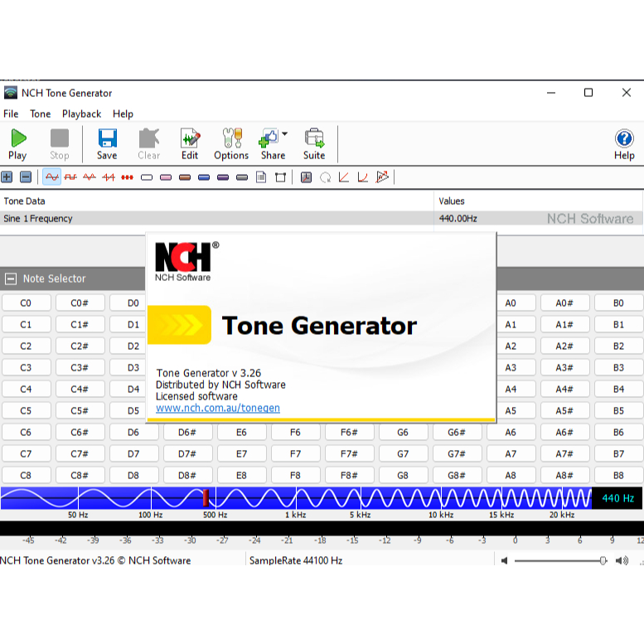Screen dimensions: 644x644
Task: Save the tone with the floppy disk icon
Action: click(x=107, y=143)
